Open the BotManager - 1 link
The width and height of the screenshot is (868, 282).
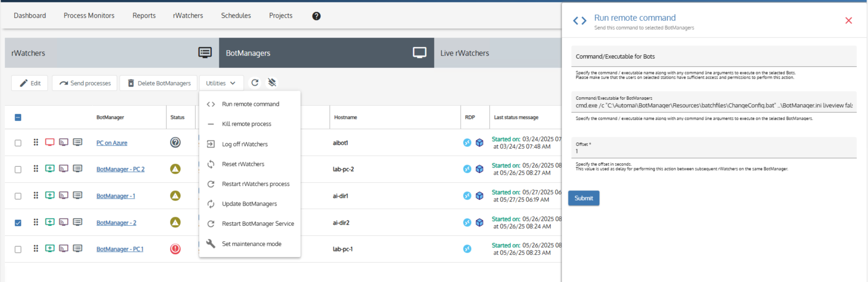point(116,196)
